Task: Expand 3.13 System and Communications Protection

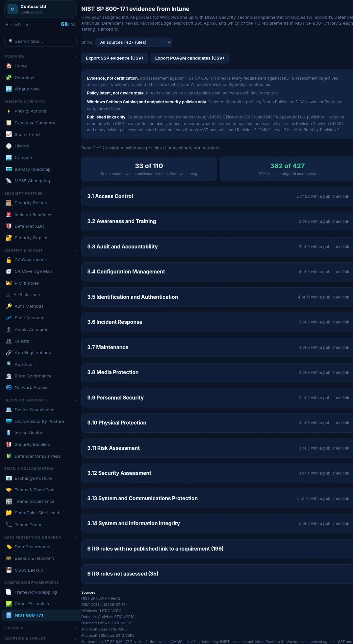Action: point(217,499)
